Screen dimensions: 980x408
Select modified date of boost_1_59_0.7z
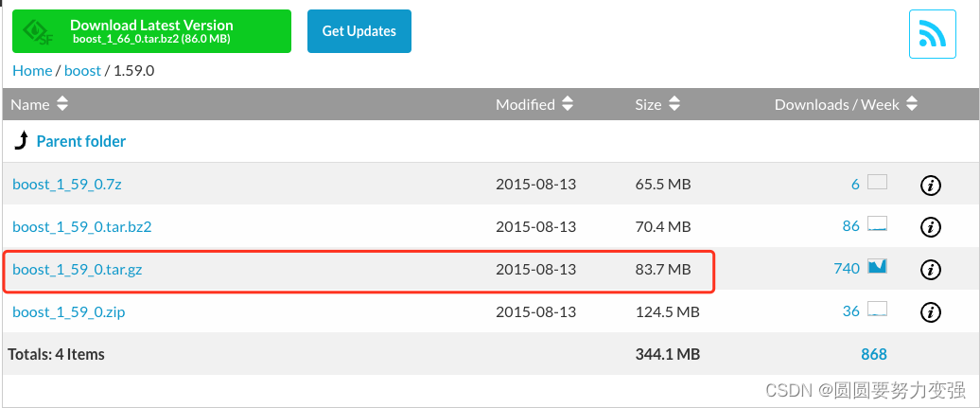point(535,185)
